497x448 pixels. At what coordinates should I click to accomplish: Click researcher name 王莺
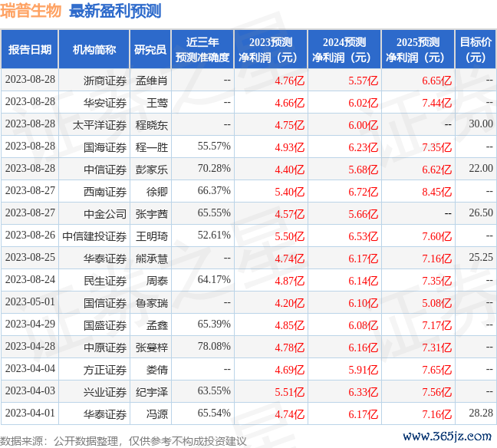coord(157,103)
